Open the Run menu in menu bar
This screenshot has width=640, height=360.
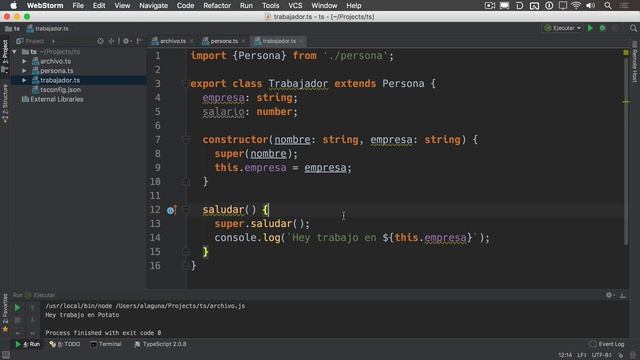pos(246,6)
